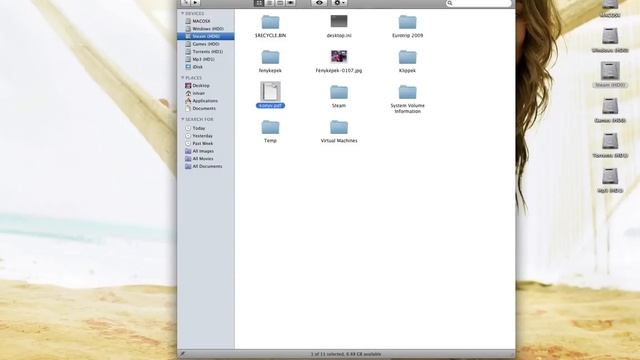The image size is (640, 360).
Task: Click the Finder forward arrow button
Action: [x=196, y=2]
